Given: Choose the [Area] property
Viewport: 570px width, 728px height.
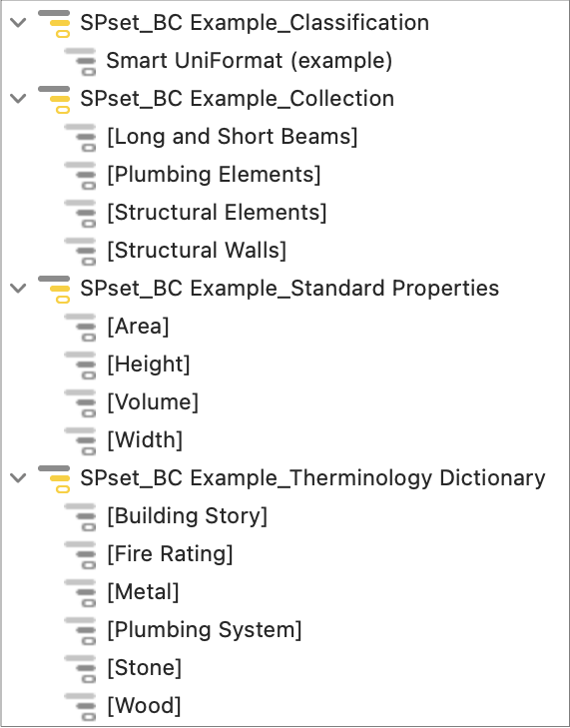Looking at the screenshot, I should pyautogui.click(x=138, y=326).
